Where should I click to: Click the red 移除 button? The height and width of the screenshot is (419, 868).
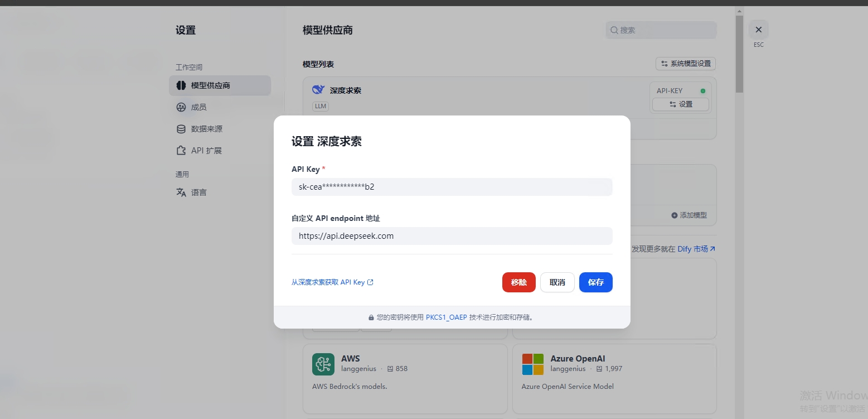(518, 282)
